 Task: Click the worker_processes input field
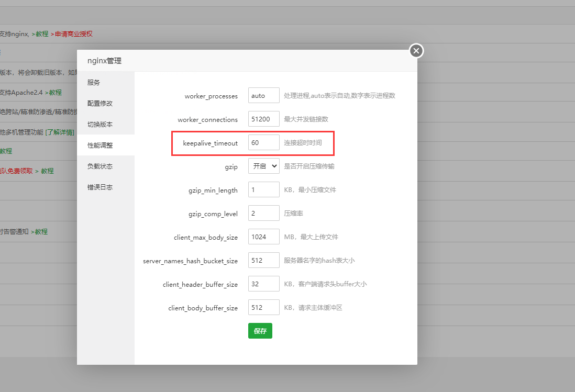click(263, 96)
